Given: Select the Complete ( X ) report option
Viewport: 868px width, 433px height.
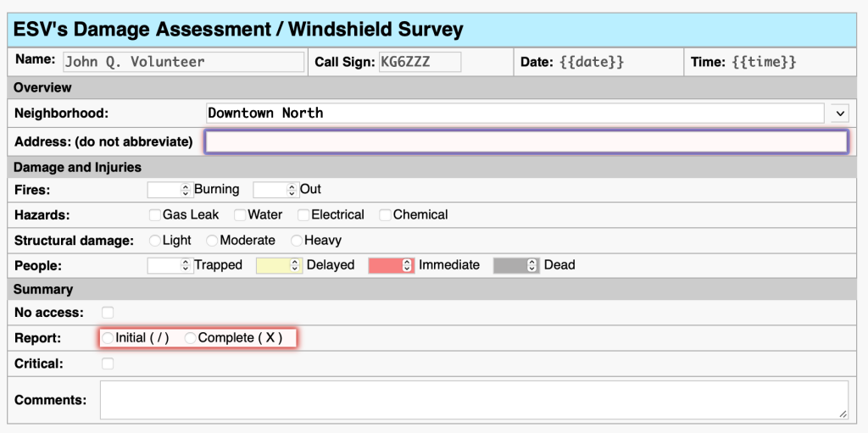Looking at the screenshot, I should 191,338.
